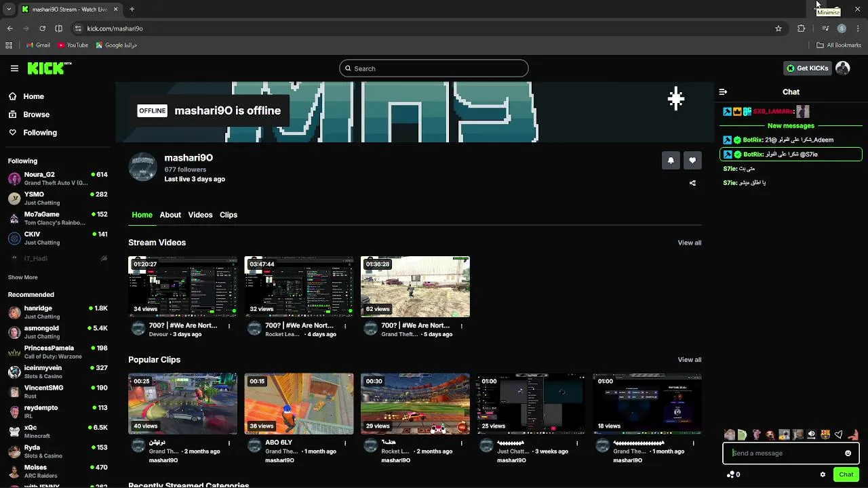Open the YouTube bookmark

[73, 45]
